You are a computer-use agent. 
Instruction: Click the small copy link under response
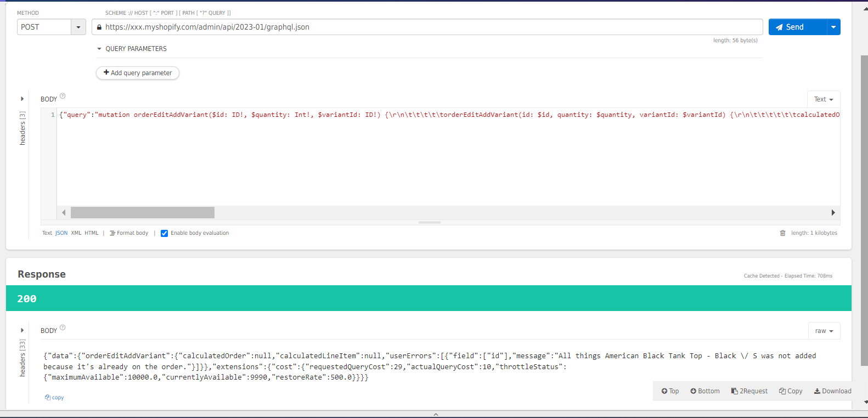coord(54,398)
